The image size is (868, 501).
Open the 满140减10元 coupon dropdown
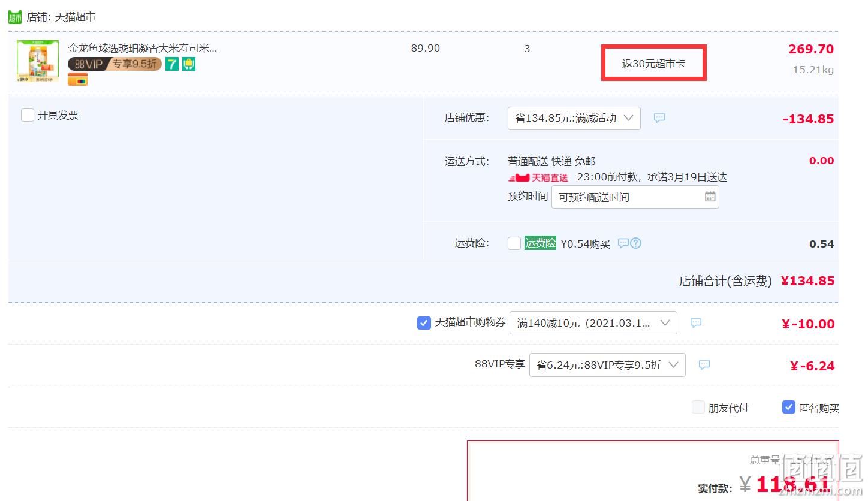click(x=593, y=323)
